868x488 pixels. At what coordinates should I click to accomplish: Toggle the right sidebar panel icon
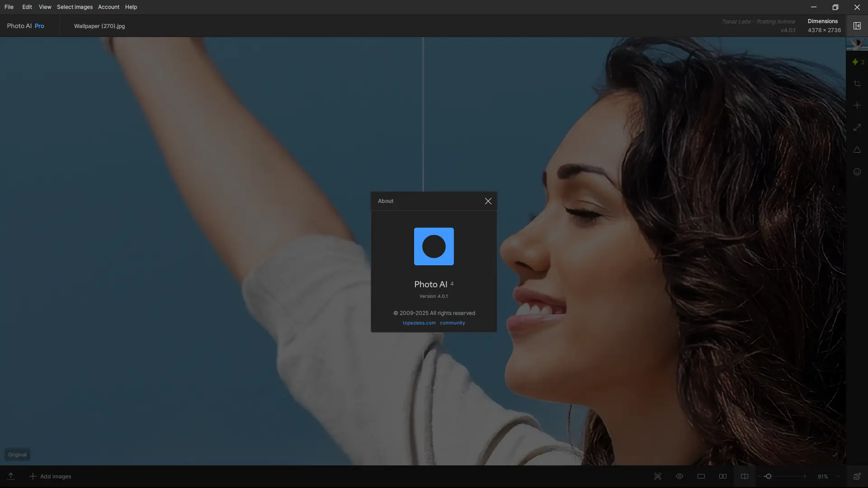tap(857, 26)
